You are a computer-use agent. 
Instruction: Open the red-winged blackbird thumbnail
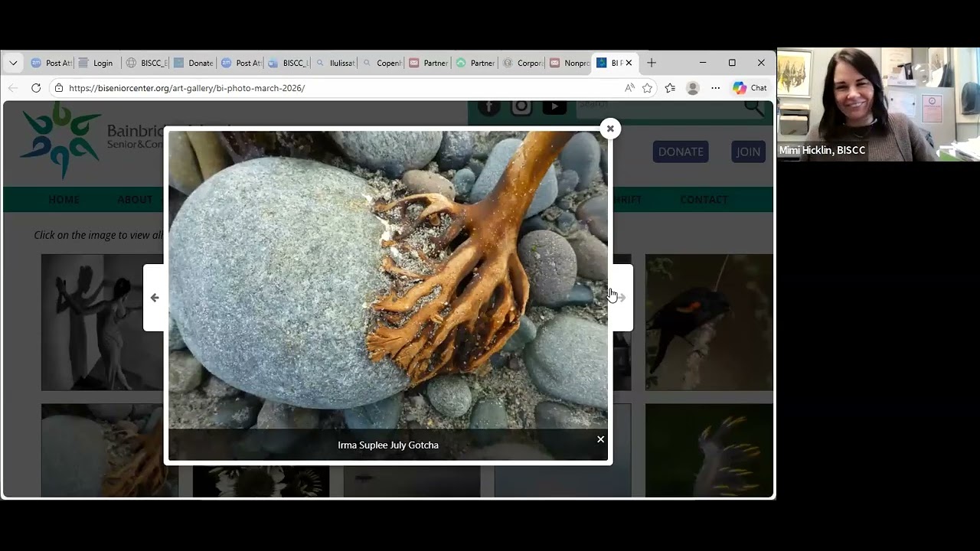[709, 322]
